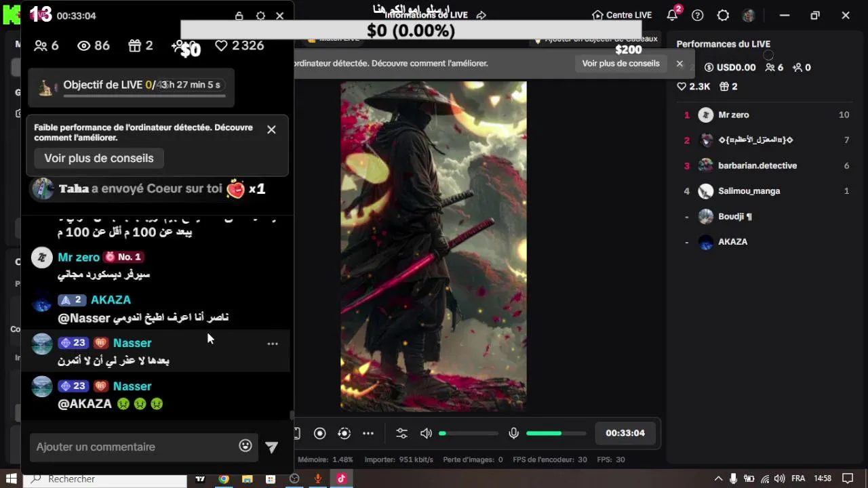The height and width of the screenshot is (488, 868).
Task: Click AKAZA's username in chat
Action: tap(111, 300)
